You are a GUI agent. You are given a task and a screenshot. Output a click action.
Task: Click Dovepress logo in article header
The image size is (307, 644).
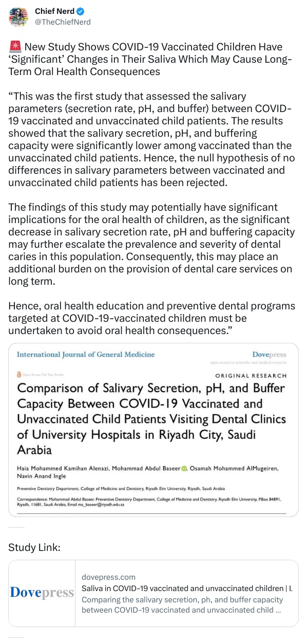pos(269,355)
